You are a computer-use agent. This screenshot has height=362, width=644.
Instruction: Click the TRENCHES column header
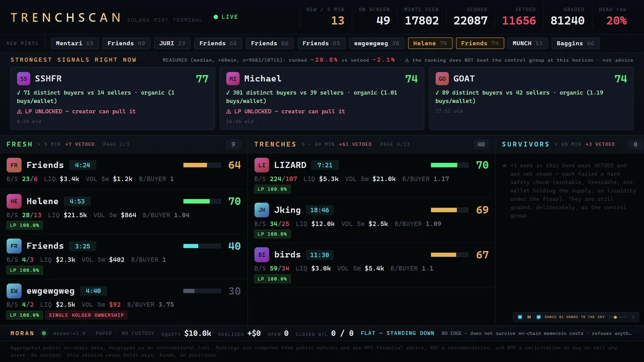click(275, 144)
